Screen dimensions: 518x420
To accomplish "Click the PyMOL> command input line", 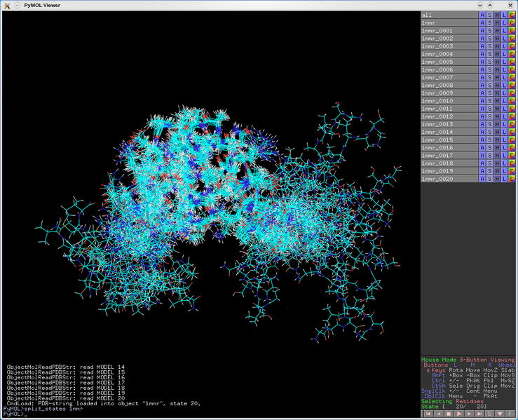I will pyautogui.click(x=210, y=414).
